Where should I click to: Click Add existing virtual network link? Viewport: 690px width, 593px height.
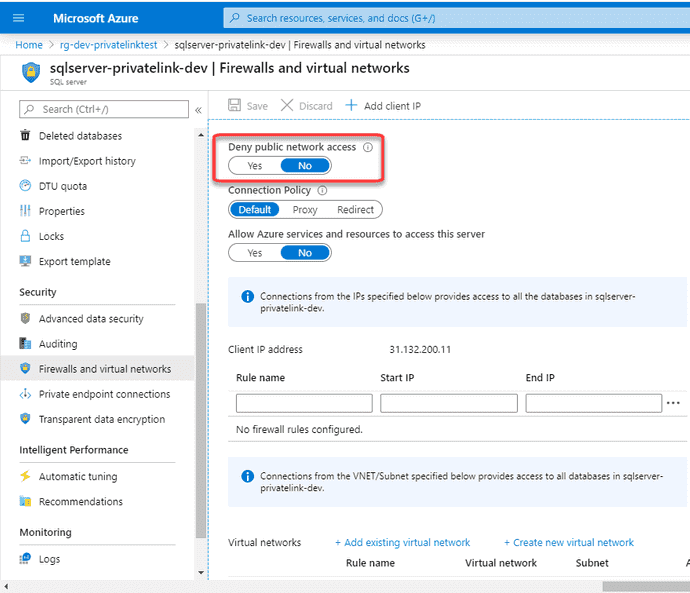tap(402, 542)
